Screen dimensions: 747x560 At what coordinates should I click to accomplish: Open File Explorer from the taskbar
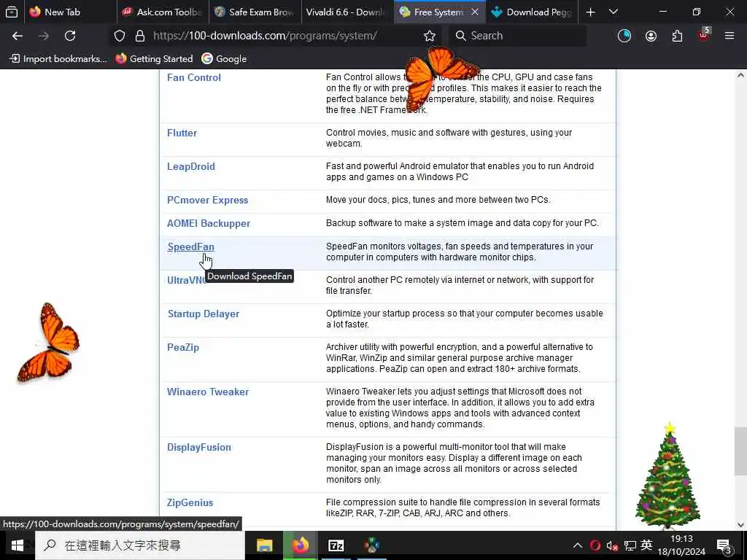264,545
